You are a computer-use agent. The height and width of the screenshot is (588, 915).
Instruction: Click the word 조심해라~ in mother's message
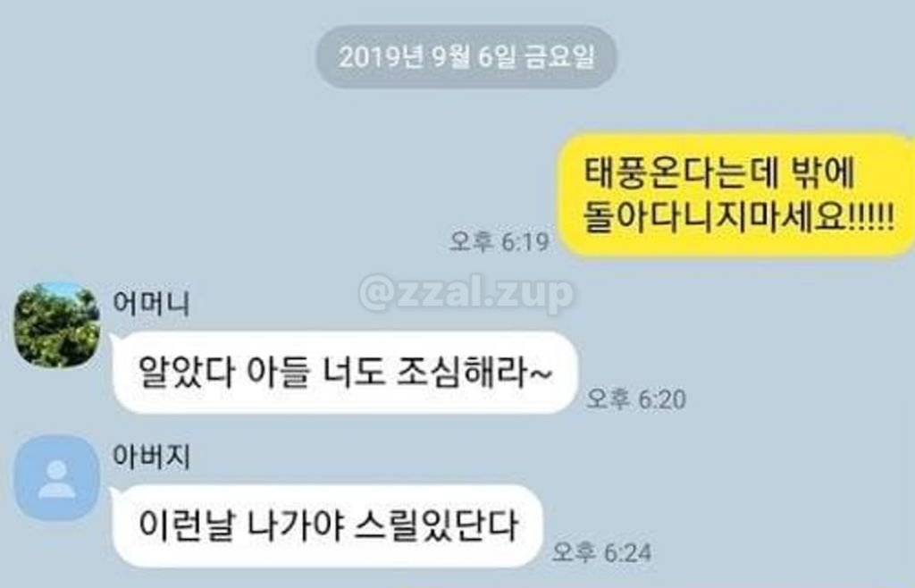[474, 372]
